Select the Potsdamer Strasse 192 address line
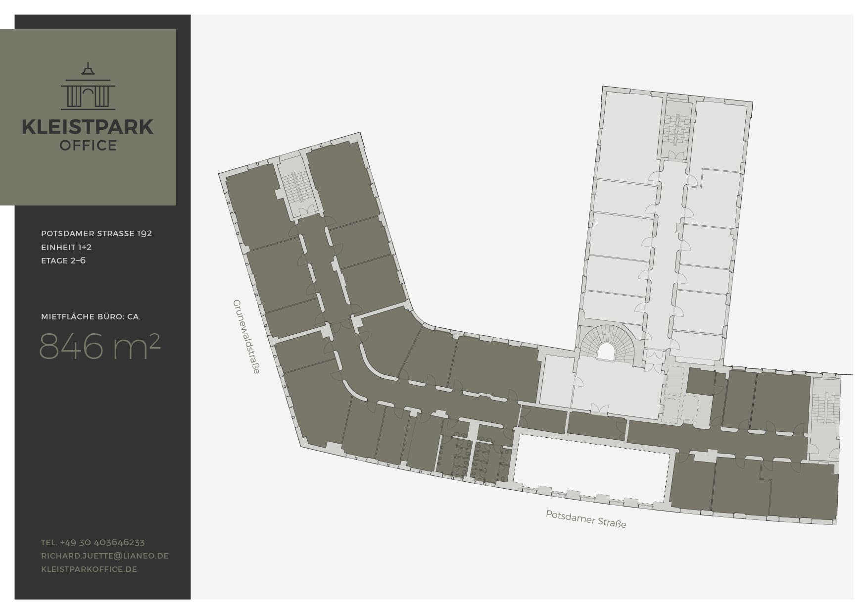 click(96, 233)
